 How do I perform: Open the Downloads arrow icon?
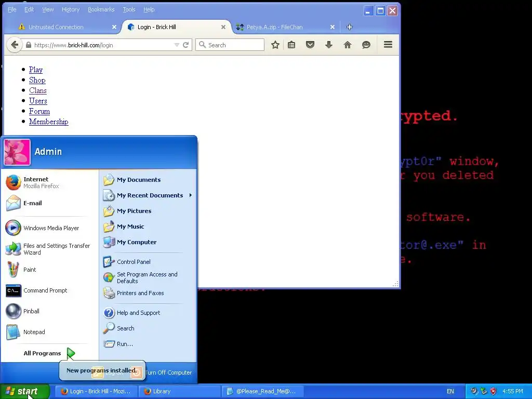tap(329, 45)
